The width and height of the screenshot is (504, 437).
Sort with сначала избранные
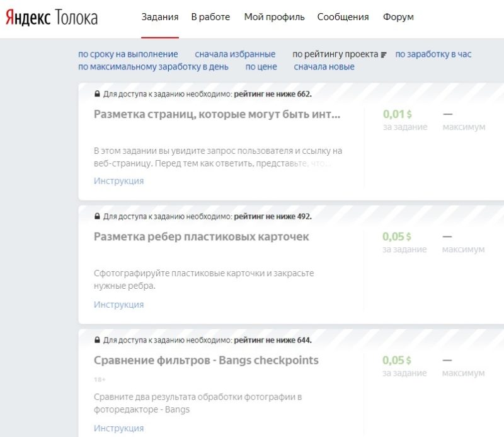click(235, 54)
